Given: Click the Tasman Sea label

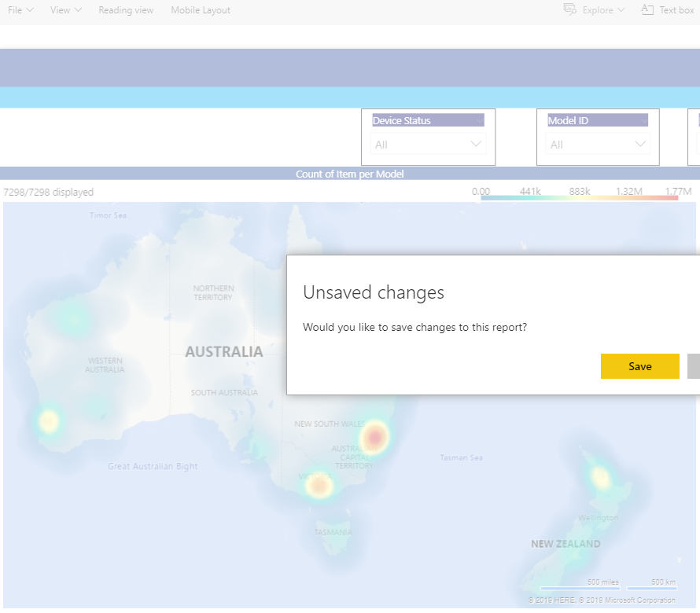Looking at the screenshot, I should [461, 457].
